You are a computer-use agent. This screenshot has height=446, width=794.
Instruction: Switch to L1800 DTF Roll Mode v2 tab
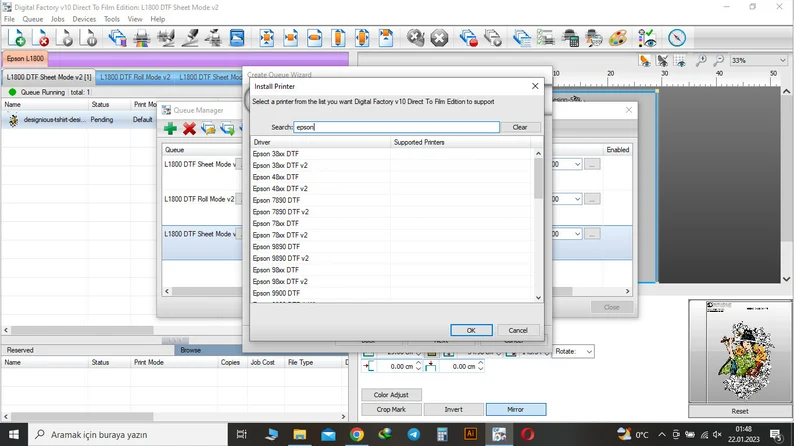[135, 77]
